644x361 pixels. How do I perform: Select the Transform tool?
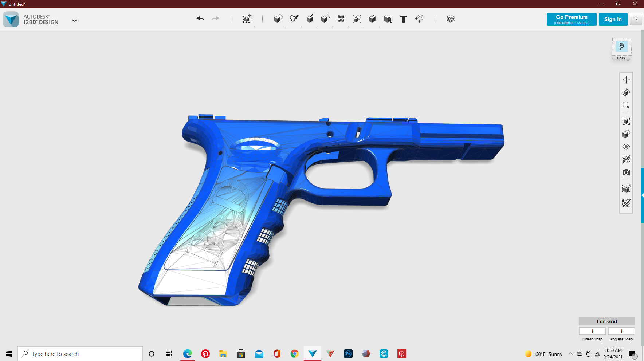[325, 19]
